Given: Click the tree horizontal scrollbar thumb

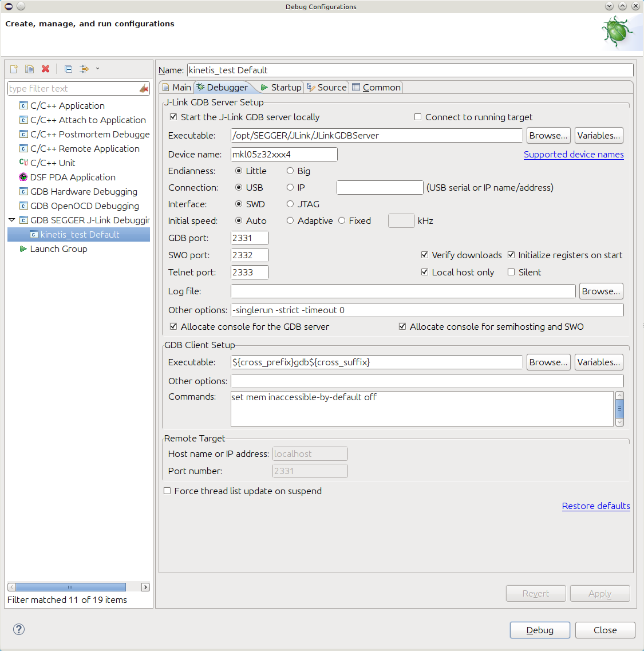Looking at the screenshot, I should 70,587.
